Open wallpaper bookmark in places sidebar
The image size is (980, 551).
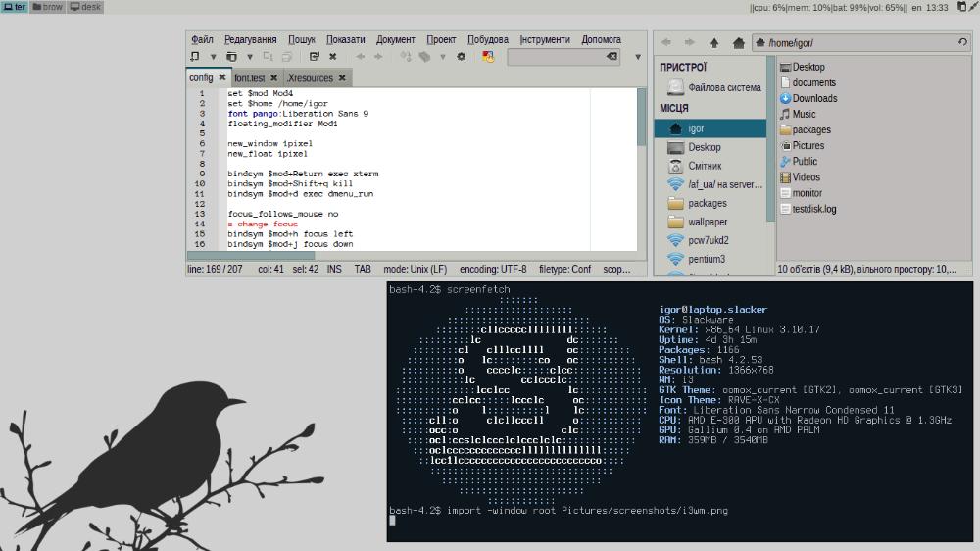pyautogui.click(x=710, y=222)
